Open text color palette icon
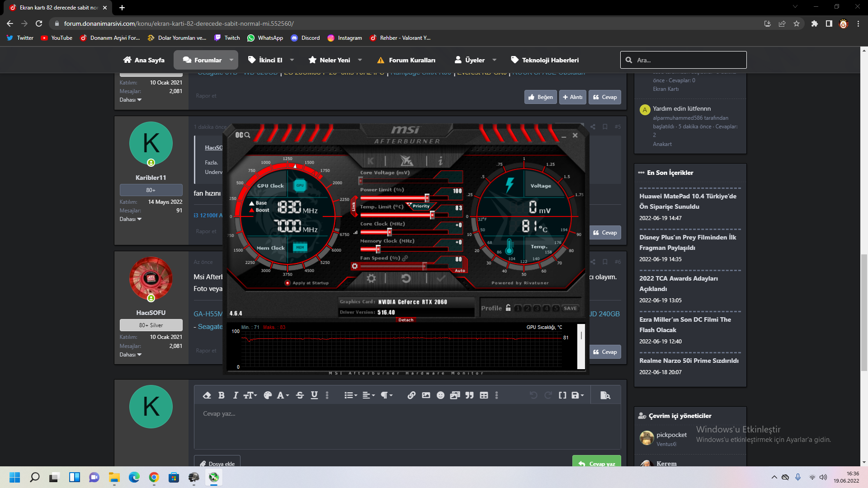868x488 pixels. 268,395
